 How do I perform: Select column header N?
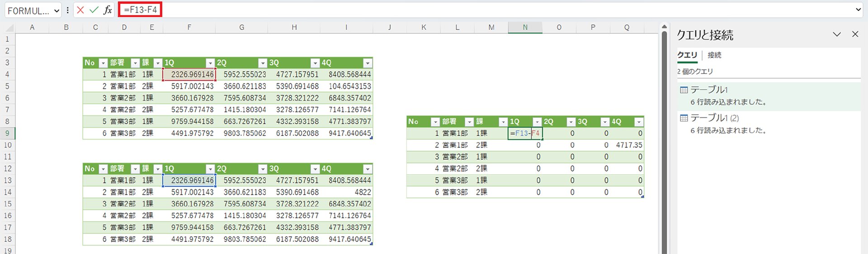tap(525, 28)
